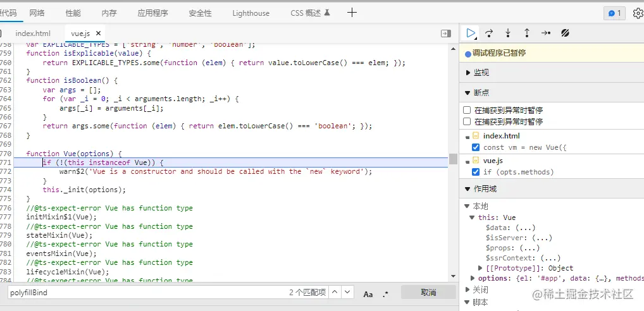Collapse the 脚本 script scope
The width and height of the screenshot is (644, 311).
(467, 302)
